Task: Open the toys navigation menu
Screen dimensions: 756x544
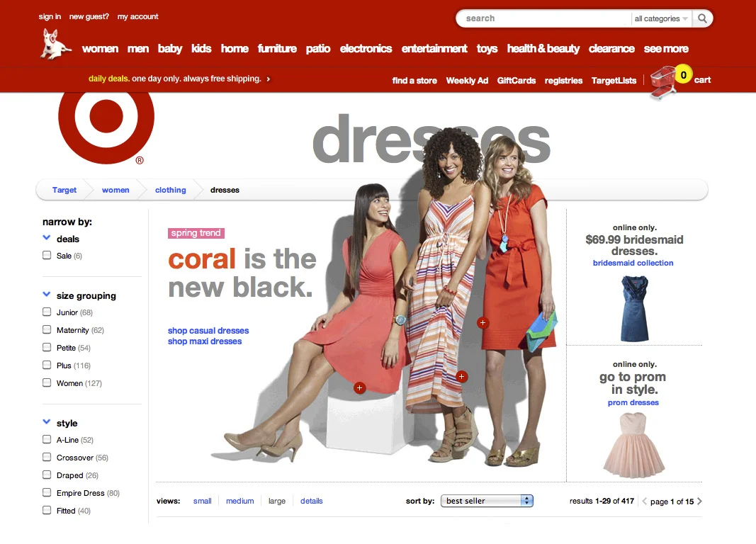Action: [487, 49]
